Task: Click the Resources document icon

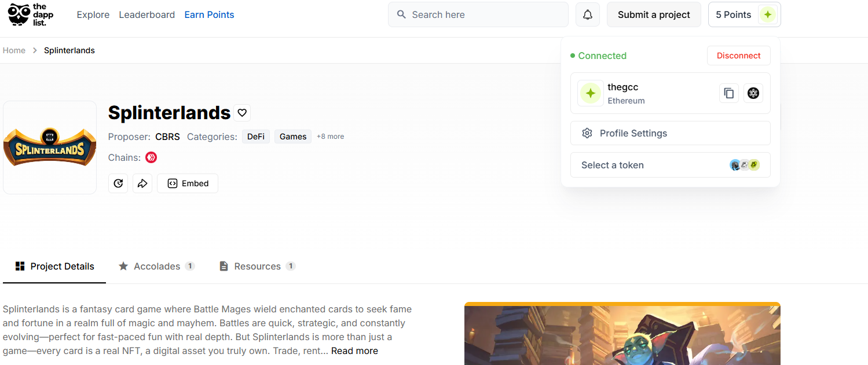Action: [224, 266]
